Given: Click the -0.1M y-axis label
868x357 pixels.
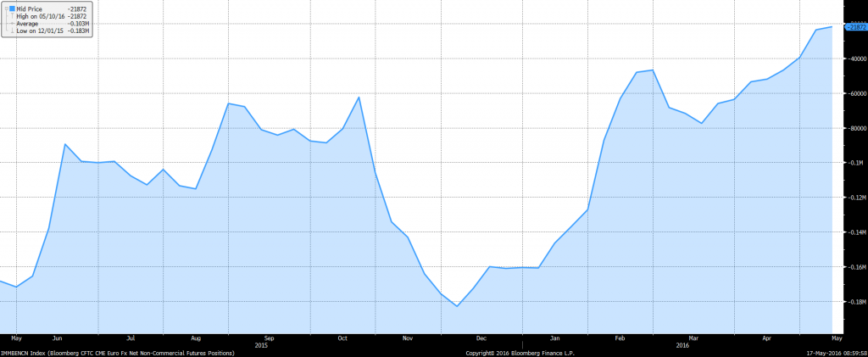Looking at the screenshot, I should (x=857, y=163).
